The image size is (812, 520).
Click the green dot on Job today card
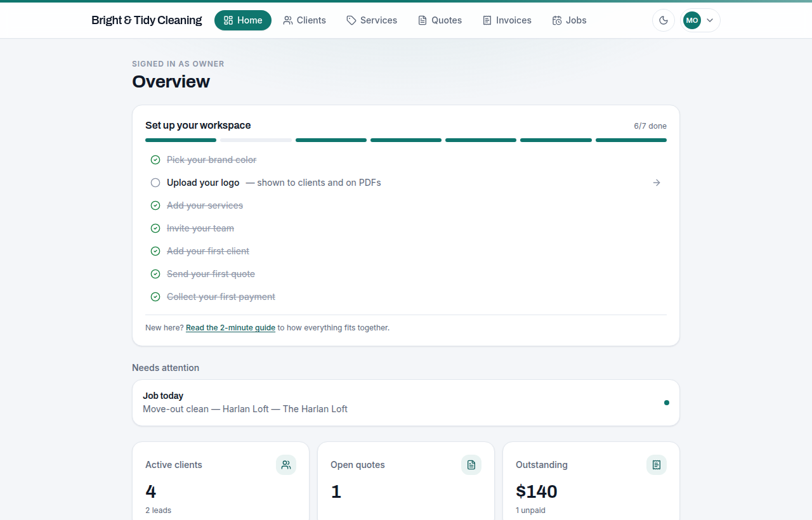tap(666, 403)
